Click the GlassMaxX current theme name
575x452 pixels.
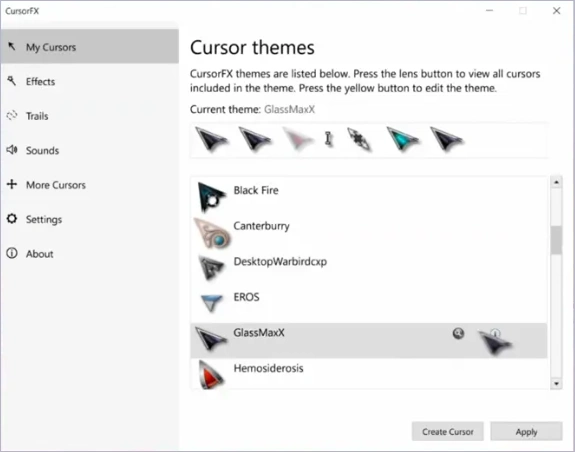click(289, 109)
